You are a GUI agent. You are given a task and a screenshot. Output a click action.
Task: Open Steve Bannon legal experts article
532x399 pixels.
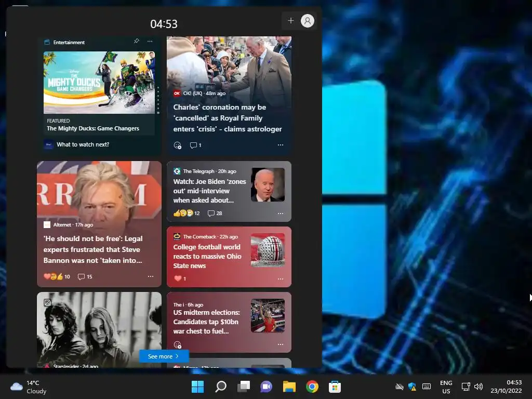click(93, 249)
